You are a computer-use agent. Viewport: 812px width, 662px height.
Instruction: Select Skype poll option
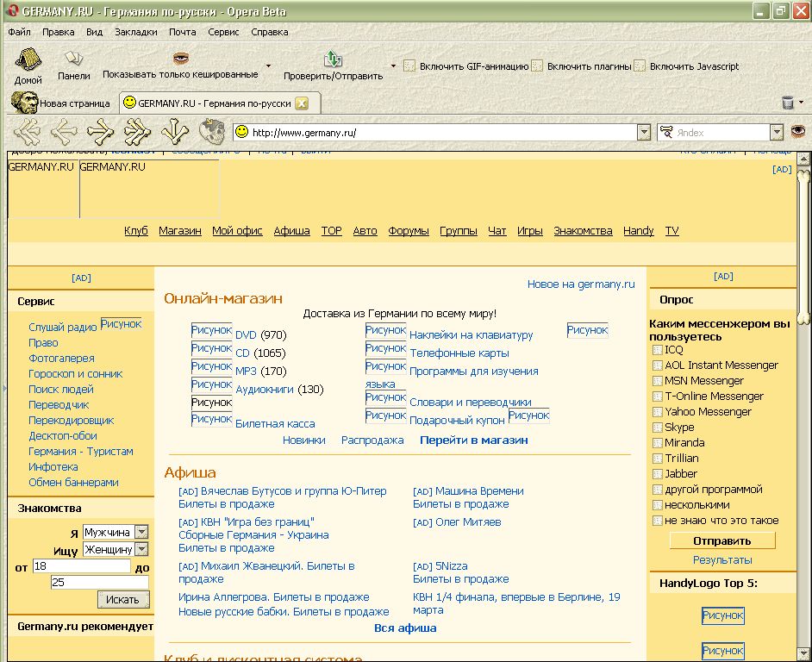click(657, 428)
